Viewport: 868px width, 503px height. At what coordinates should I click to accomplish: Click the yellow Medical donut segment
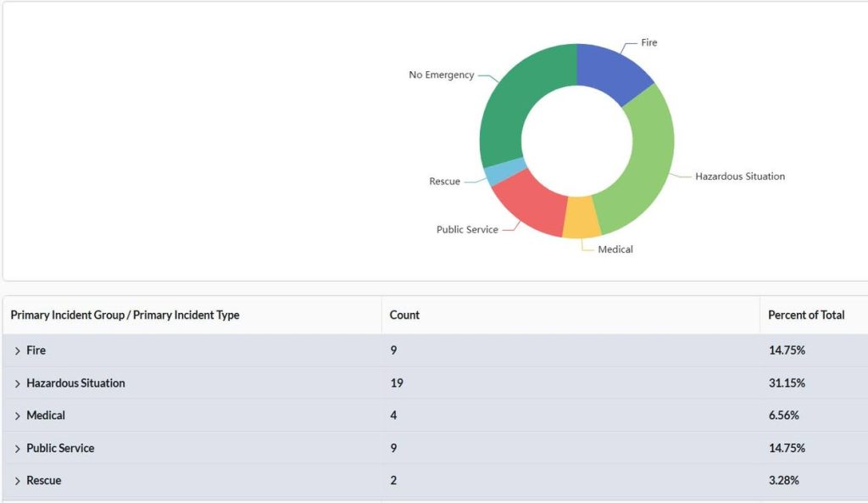[x=581, y=217]
